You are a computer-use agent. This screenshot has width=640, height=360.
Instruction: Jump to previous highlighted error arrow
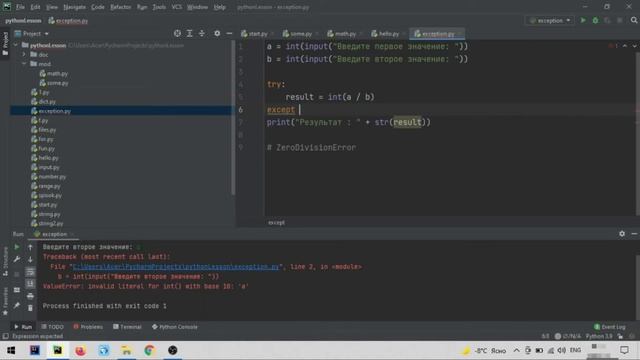click(x=625, y=46)
